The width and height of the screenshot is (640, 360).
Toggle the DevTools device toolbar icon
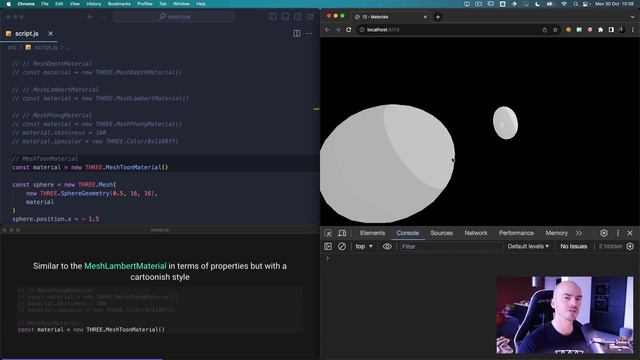click(x=342, y=233)
